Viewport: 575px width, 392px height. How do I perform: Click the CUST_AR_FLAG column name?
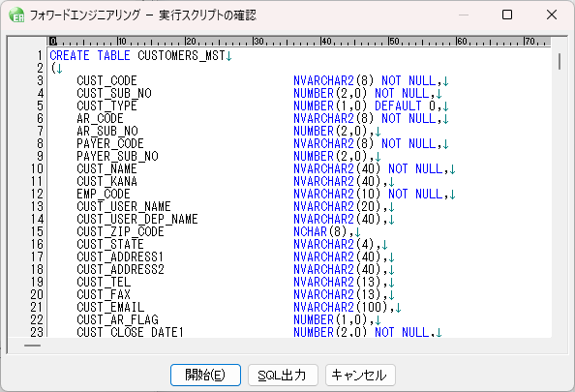pos(117,319)
